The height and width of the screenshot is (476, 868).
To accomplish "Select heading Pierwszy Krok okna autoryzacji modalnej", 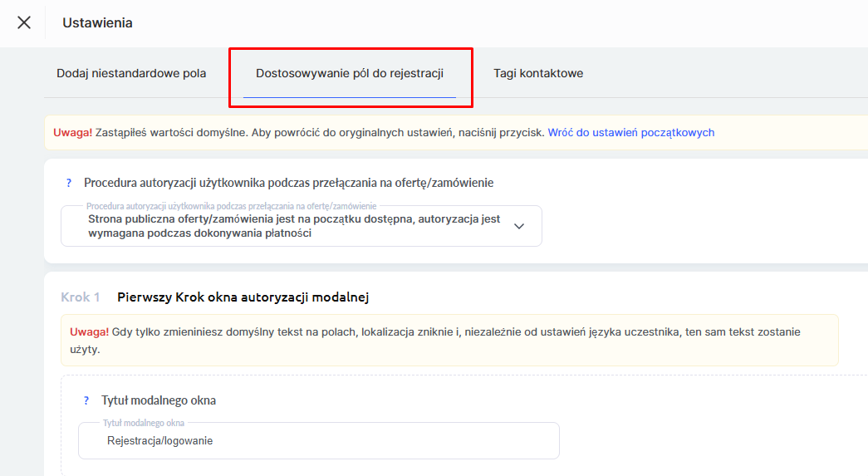I will click(243, 297).
